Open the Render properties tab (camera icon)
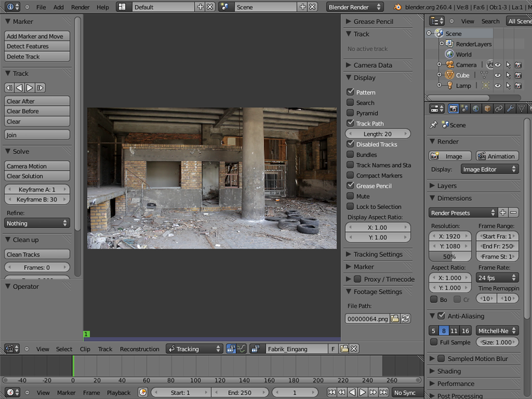This screenshot has width=532, height=399. pyautogui.click(x=454, y=108)
